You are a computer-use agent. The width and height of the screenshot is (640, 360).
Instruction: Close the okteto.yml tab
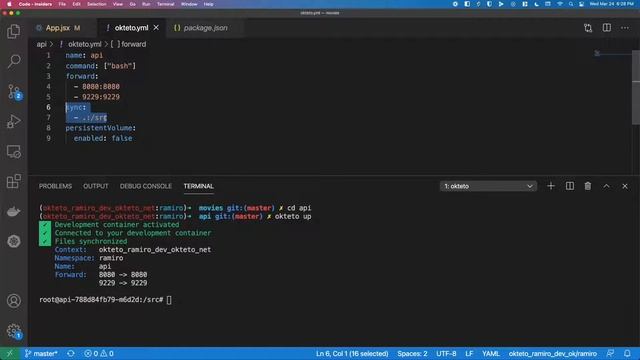[156, 28]
